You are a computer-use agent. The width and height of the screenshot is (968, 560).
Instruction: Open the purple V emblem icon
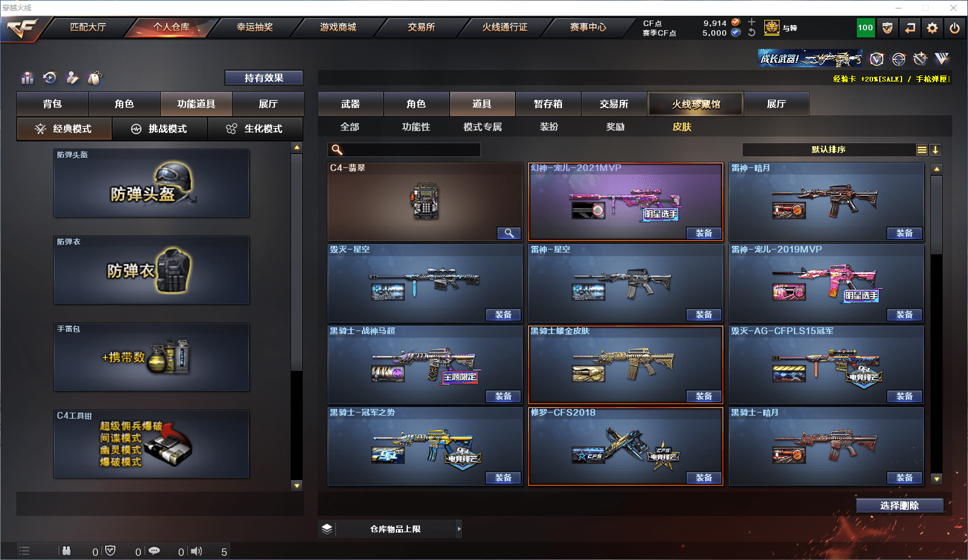pos(877,59)
